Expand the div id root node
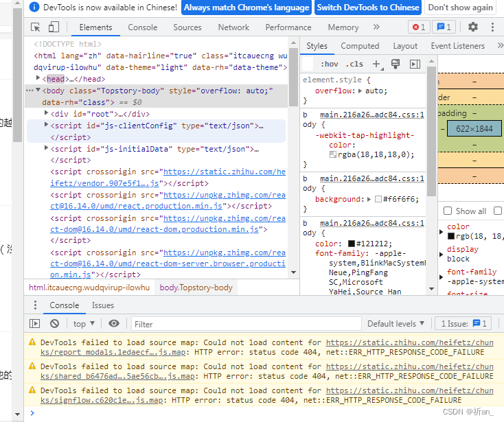This screenshot has width=504, height=422. tap(46, 113)
